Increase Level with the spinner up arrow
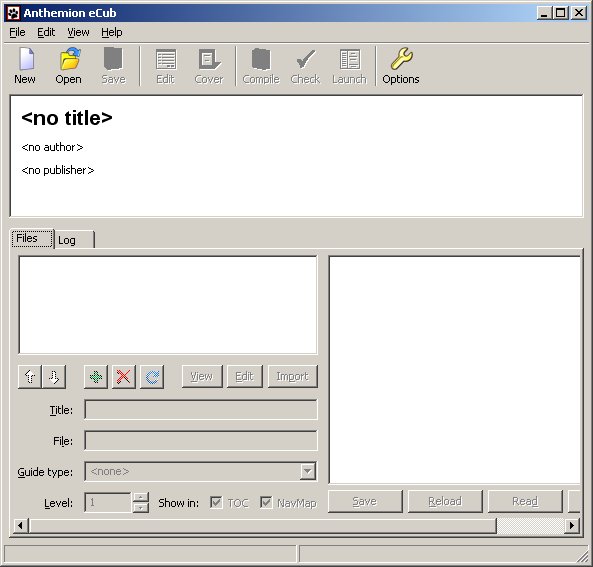The image size is (593, 567). coord(141,497)
